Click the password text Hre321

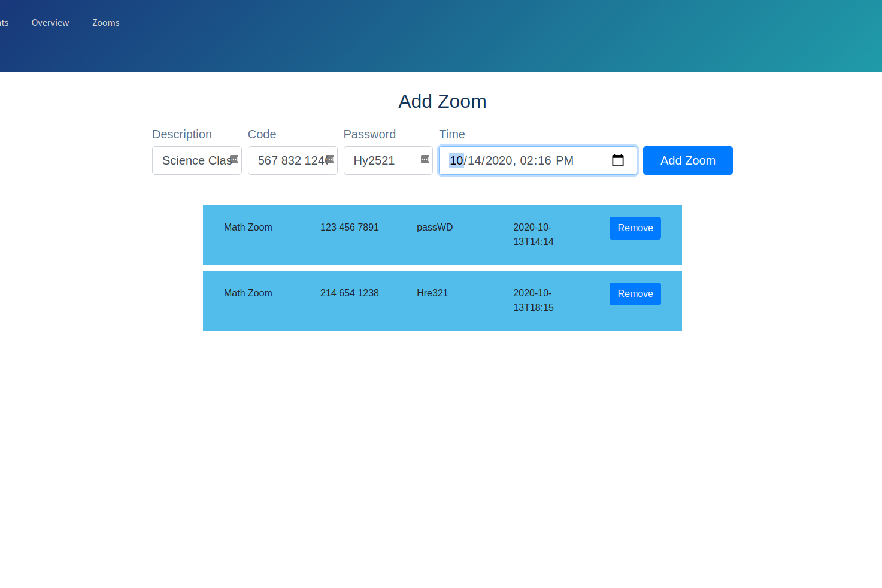point(432,293)
